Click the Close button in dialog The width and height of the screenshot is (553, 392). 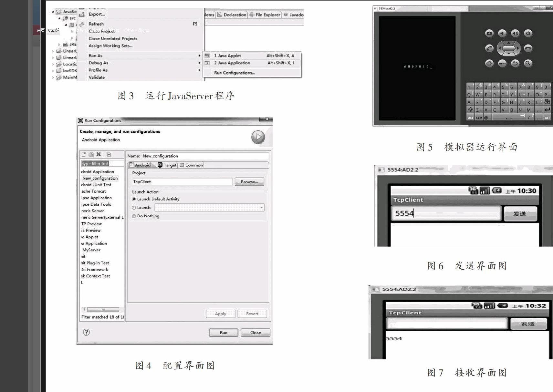[256, 333]
